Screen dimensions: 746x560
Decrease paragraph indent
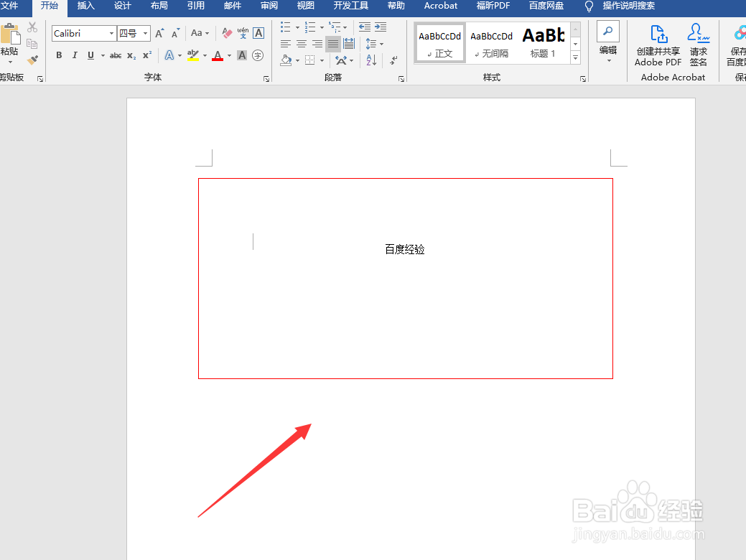click(x=365, y=27)
